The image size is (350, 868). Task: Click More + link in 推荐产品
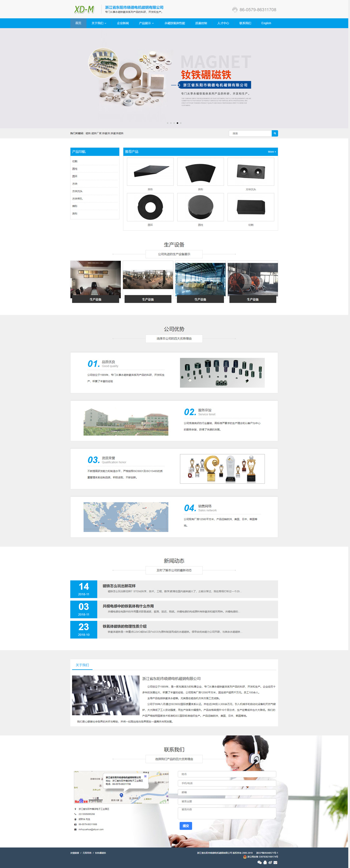(x=272, y=152)
